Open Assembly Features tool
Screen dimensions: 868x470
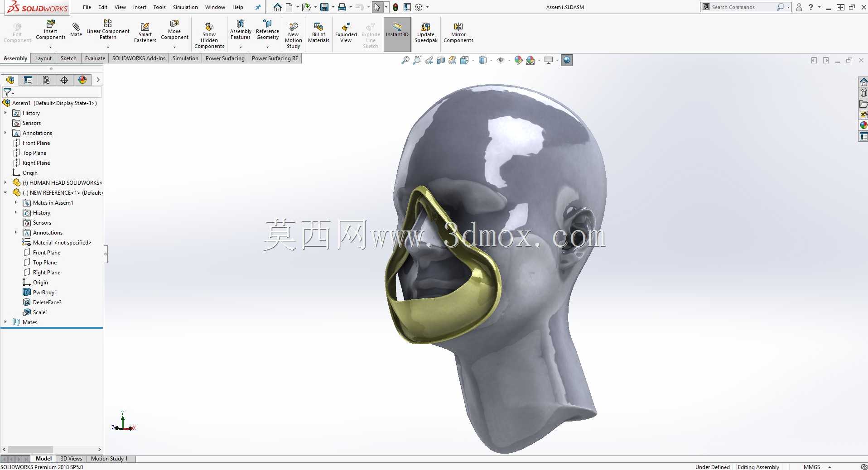coord(241,30)
